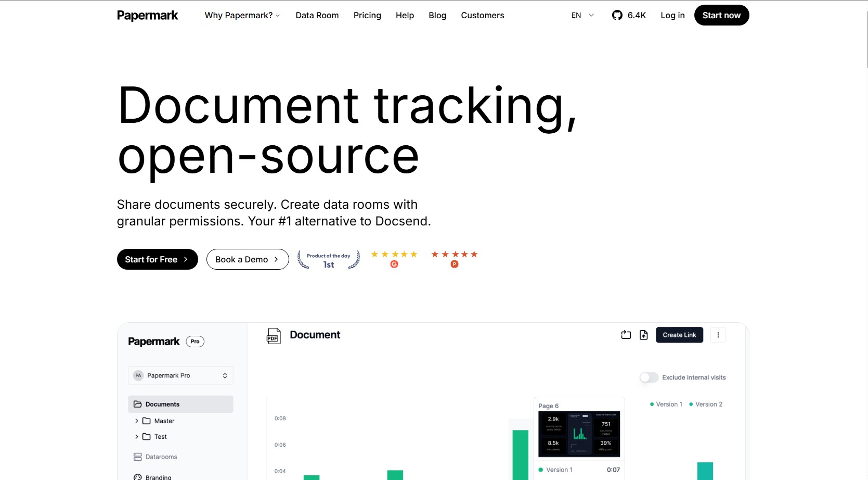Click the Book a Demo button
Screen dimensions: 868x480
(248, 259)
